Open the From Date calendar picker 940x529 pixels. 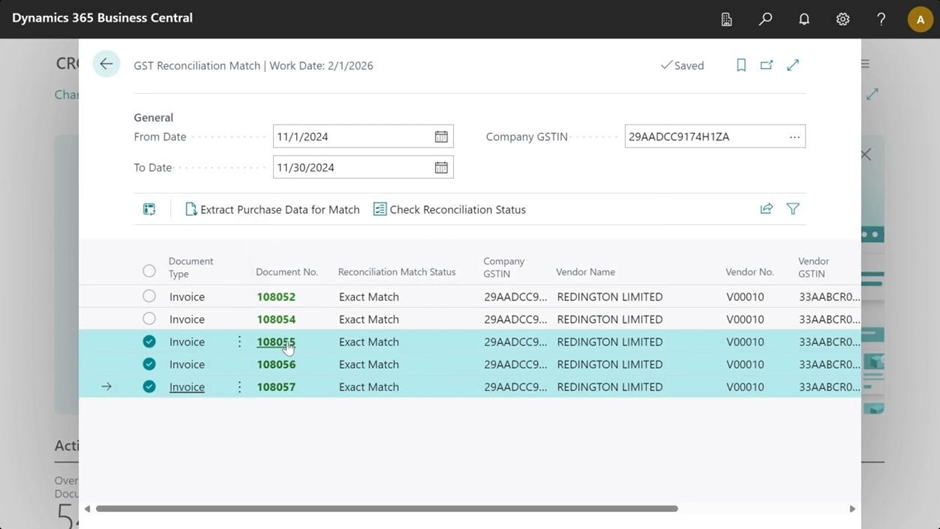(441, 137)
